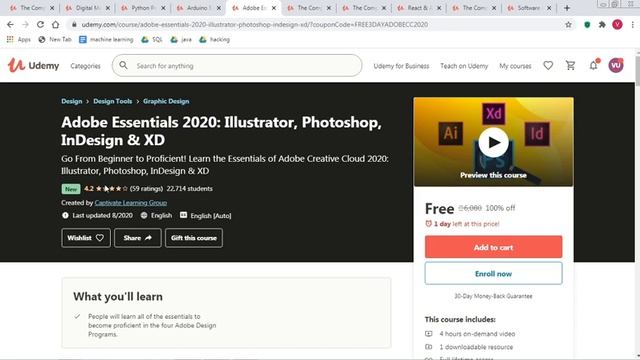Reload the Udemy page
This screenshot has height=360, width=640.
pyautogui.click(x=40, y=24)
